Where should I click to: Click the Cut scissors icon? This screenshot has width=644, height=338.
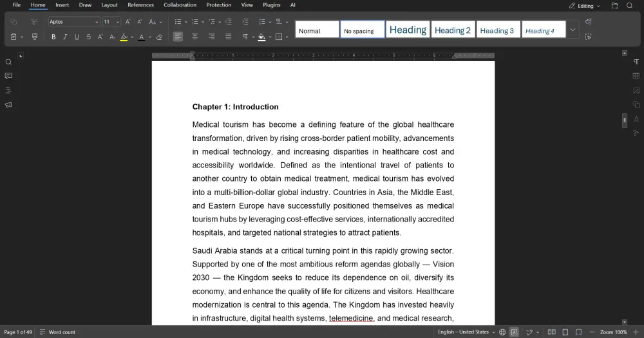point(35,22)
